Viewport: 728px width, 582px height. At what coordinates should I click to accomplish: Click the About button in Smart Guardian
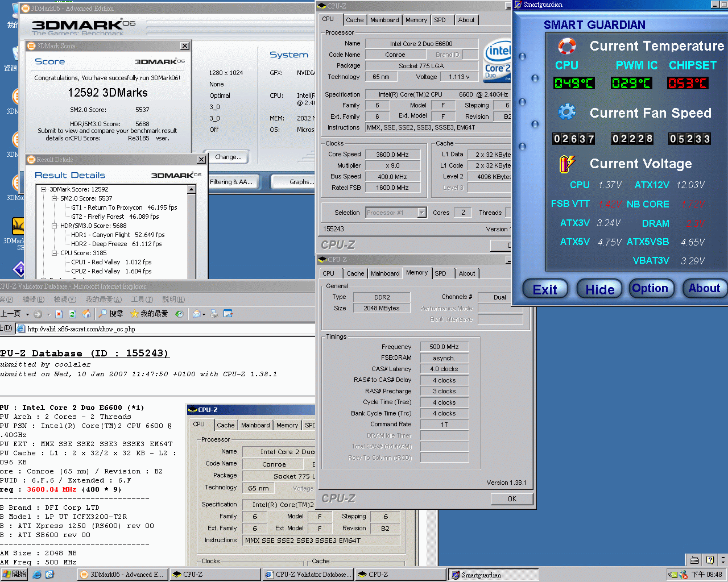click(704, 288)
